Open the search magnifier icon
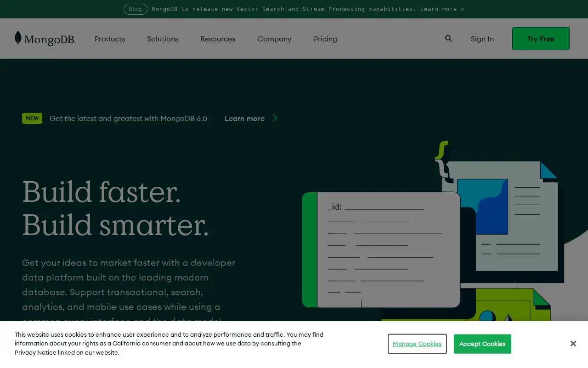 (x=448, y=39)
